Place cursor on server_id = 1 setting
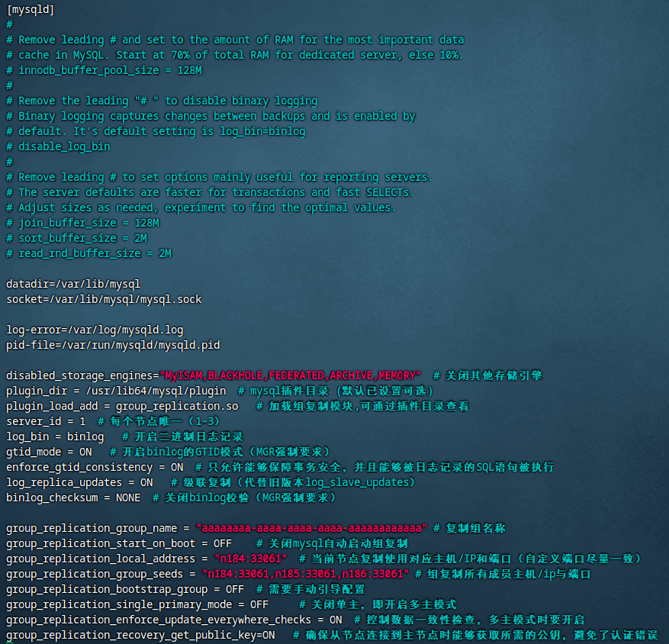This screenshot has height=644, width=669. 46,421
